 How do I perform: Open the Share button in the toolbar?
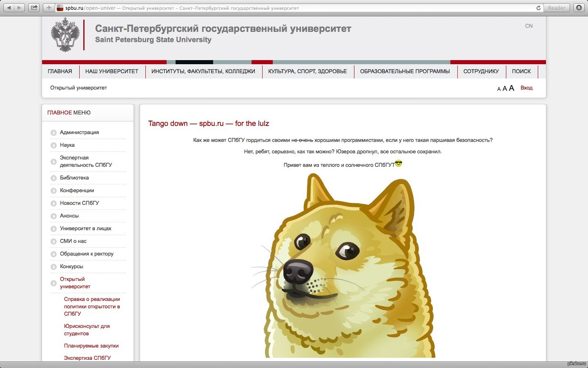coord(34,8)
